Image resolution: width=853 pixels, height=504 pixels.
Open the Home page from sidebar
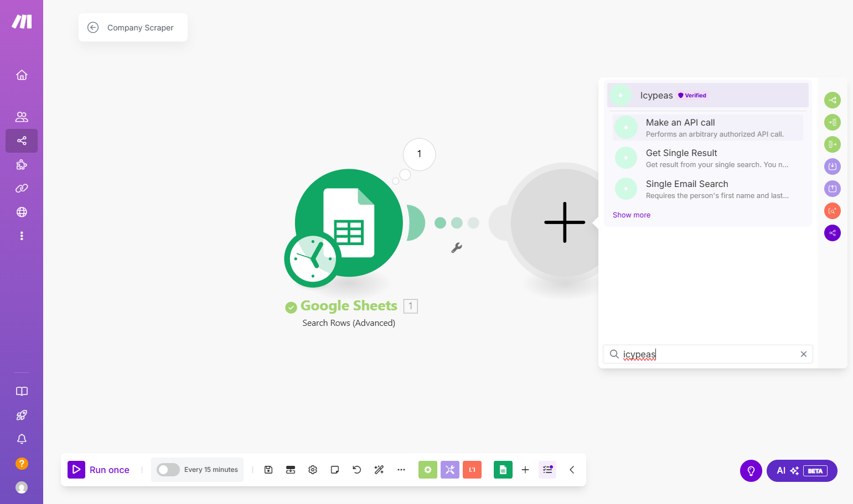22,75
